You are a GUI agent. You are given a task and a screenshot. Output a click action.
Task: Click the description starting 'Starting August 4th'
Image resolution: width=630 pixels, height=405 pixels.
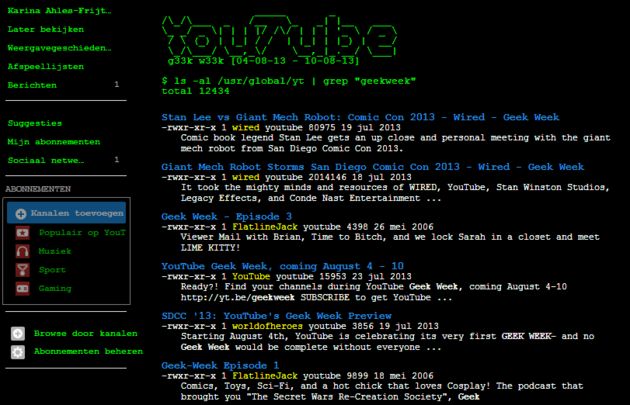(387, 342)
